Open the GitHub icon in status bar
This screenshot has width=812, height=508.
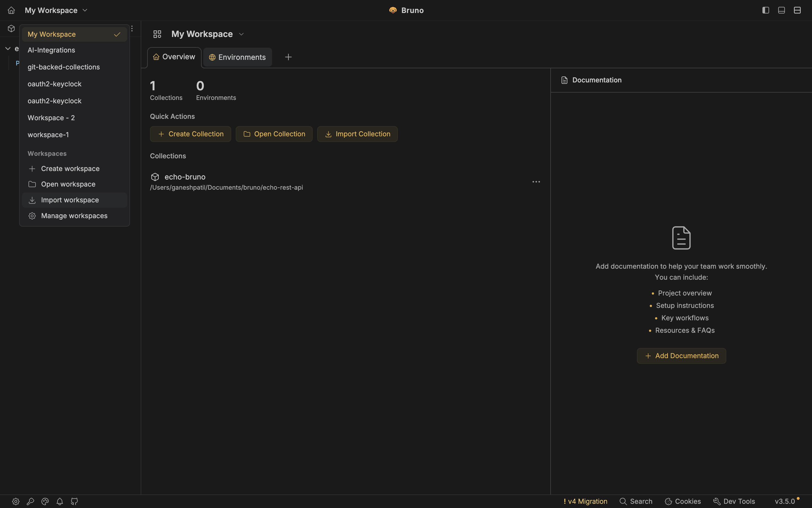[74, 501]
